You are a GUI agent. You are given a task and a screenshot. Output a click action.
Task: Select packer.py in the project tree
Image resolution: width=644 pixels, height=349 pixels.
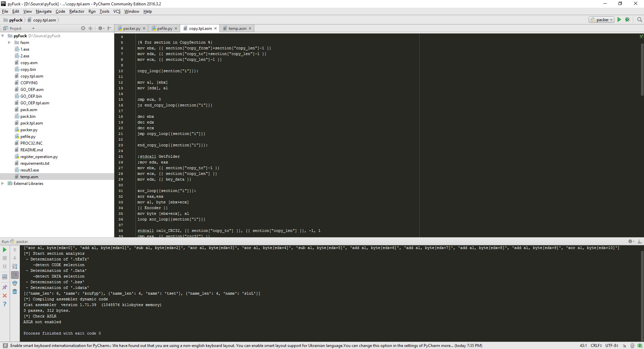tap(29, 130)
